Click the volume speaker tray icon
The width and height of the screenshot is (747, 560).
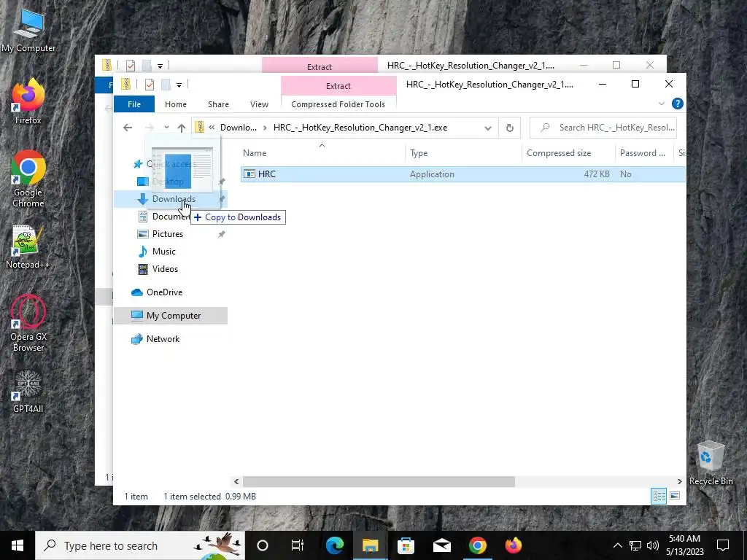pos(653,545)
